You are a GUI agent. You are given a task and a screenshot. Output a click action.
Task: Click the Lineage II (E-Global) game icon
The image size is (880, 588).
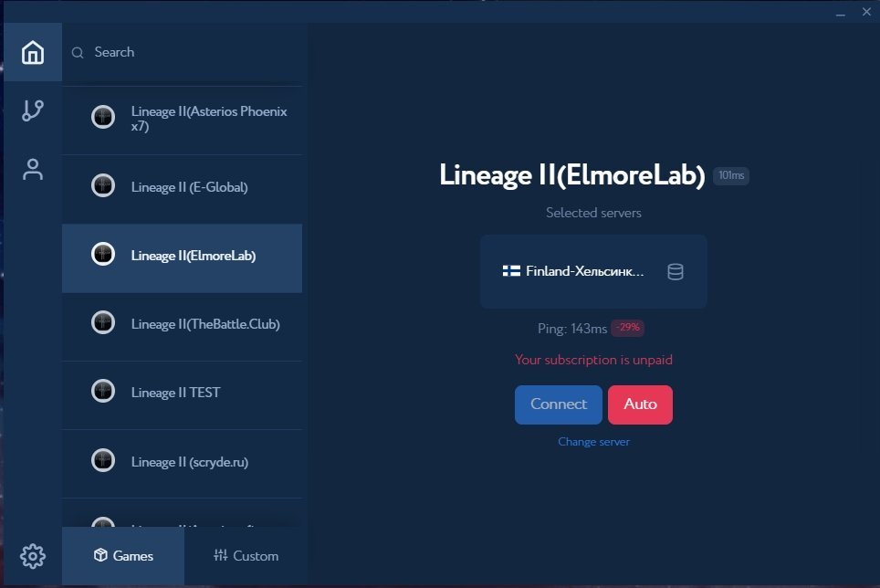103,186
